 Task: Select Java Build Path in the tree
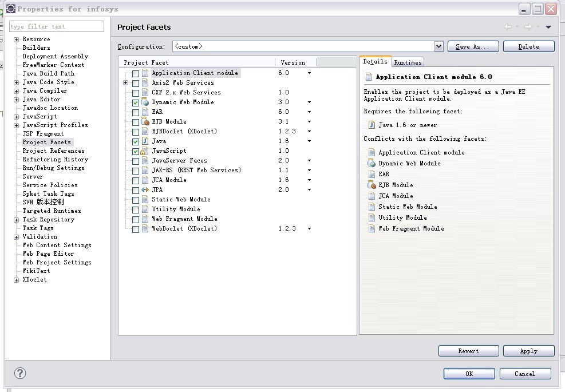[x=48, y=73]
